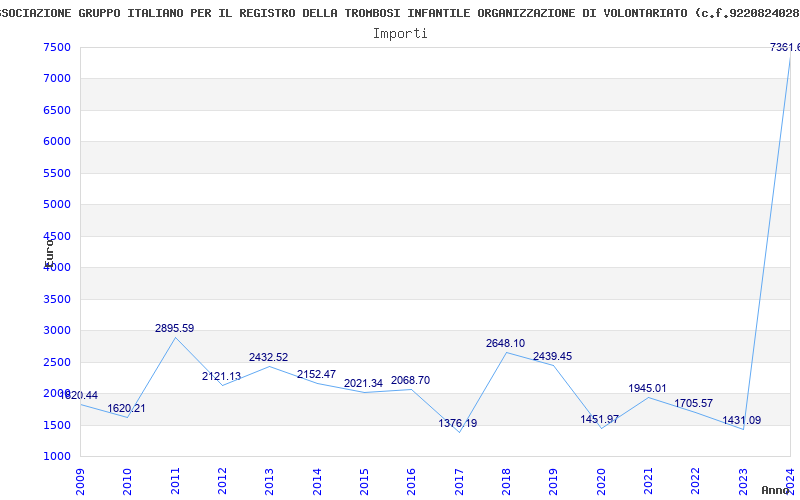Click the y-axis value 7500
Viewport: 800px width, 500px height.
(57, 47)
